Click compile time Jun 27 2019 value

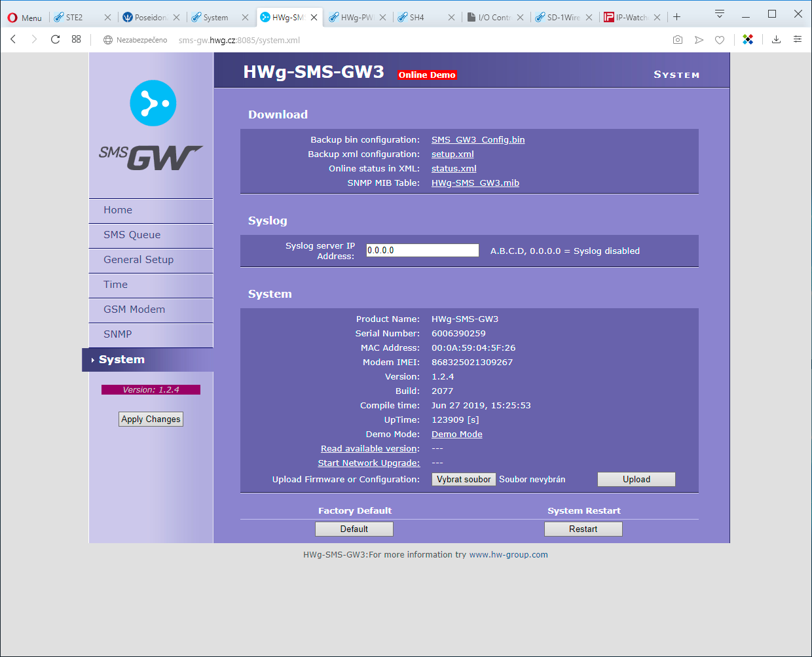pyautogui.click(x=481, y=406)
